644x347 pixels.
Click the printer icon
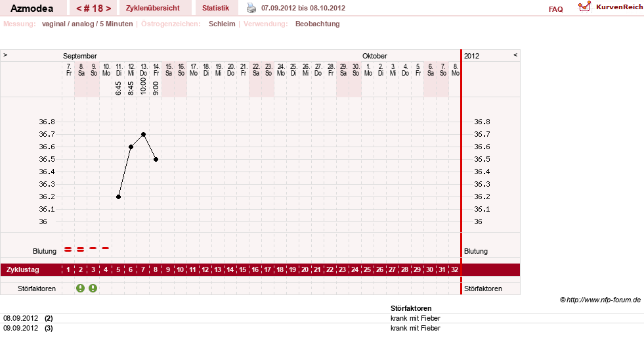(251, 8)
